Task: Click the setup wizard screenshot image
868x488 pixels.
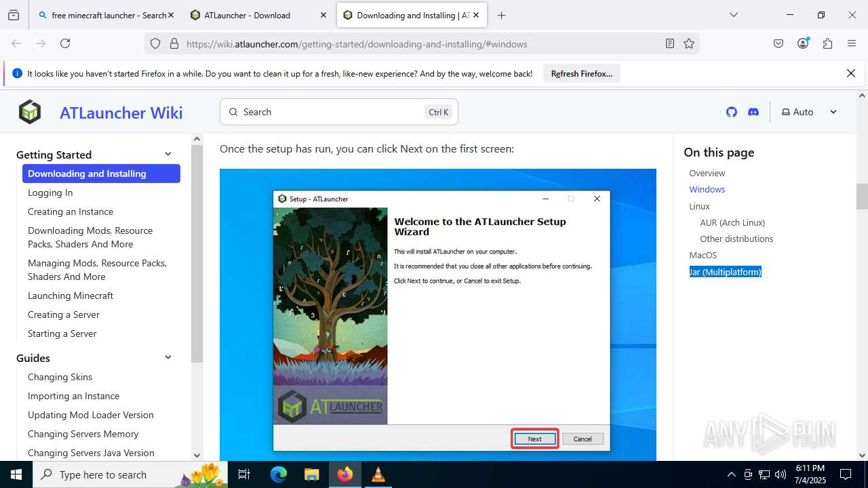Action: coord(438,314)
